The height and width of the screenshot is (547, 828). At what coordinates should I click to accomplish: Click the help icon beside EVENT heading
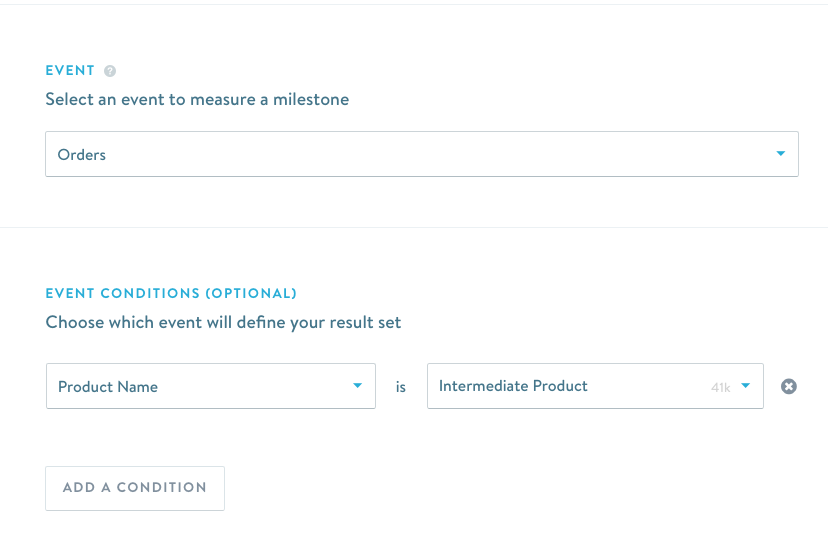click(x=110, y=71)
